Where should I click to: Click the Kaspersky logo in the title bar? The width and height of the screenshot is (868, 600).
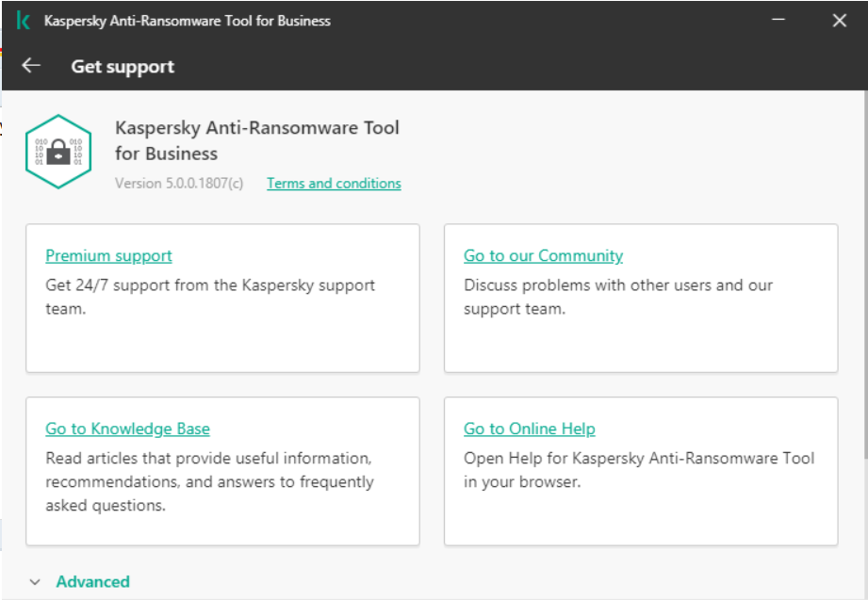tap(24, 21)
